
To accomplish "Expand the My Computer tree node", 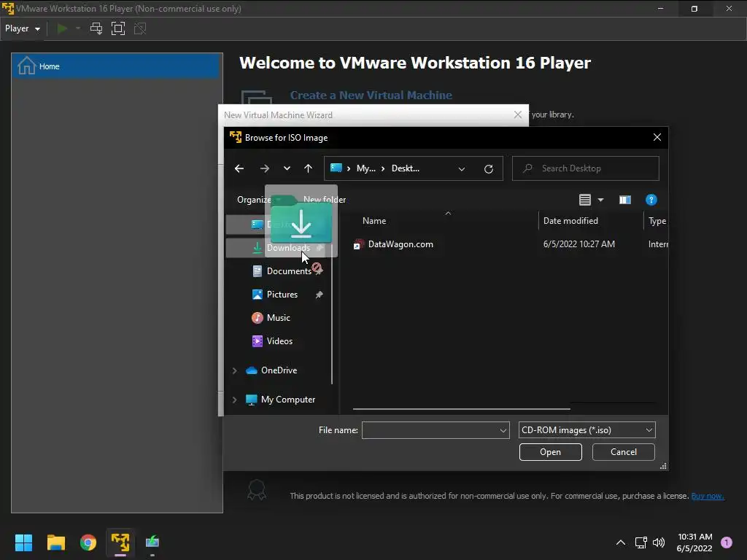I will click(234, 400).
